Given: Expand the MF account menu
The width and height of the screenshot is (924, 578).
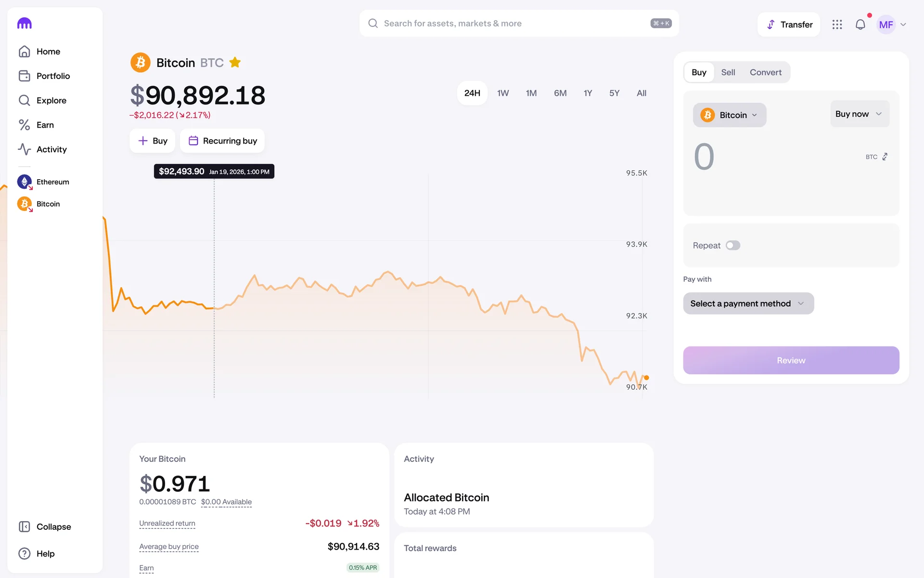Looking at the screenshot, I should (x=892, y=25).
